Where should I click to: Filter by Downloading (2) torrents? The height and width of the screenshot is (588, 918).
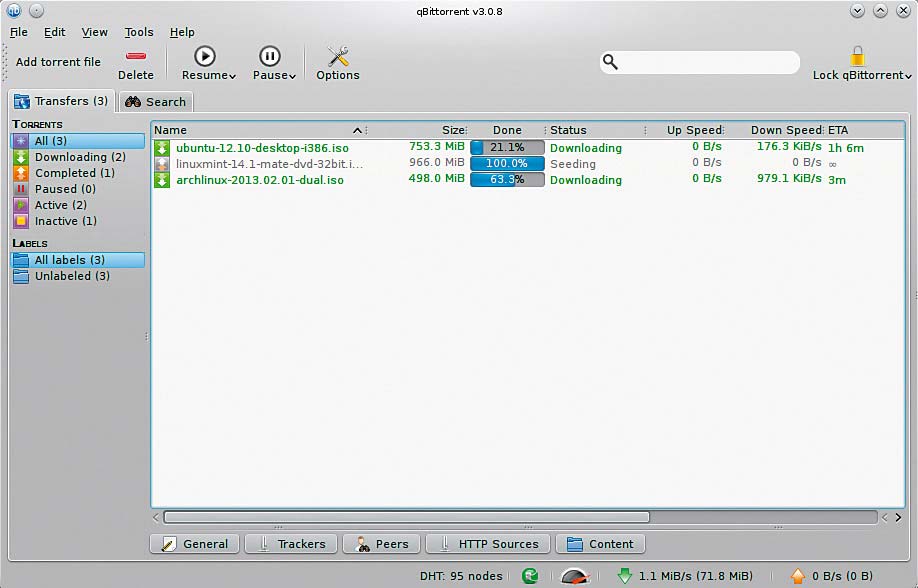tap(77, 157)
